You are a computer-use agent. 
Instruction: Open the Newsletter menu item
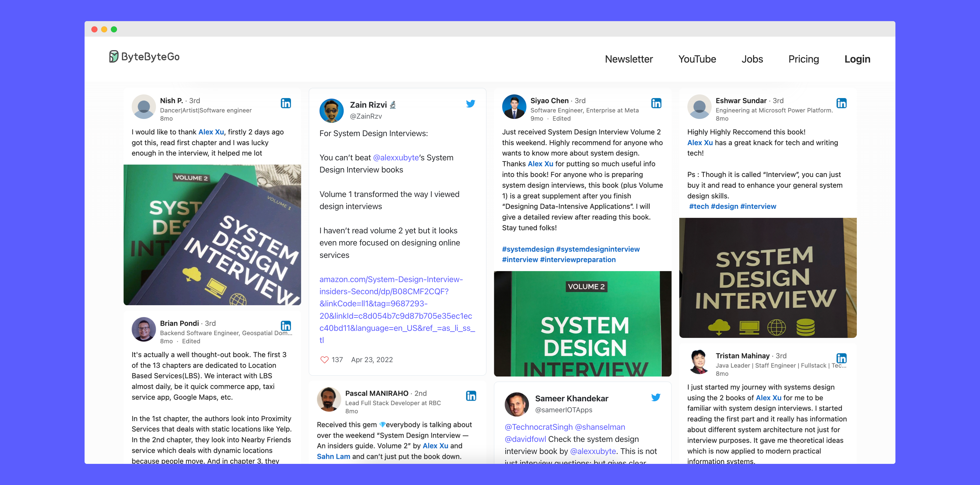point(629,59)
